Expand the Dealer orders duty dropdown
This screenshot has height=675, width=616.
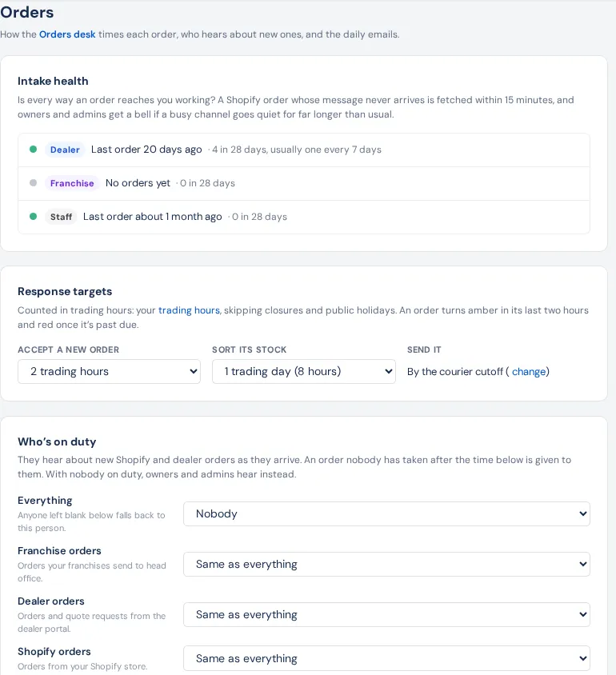point(386,614)
